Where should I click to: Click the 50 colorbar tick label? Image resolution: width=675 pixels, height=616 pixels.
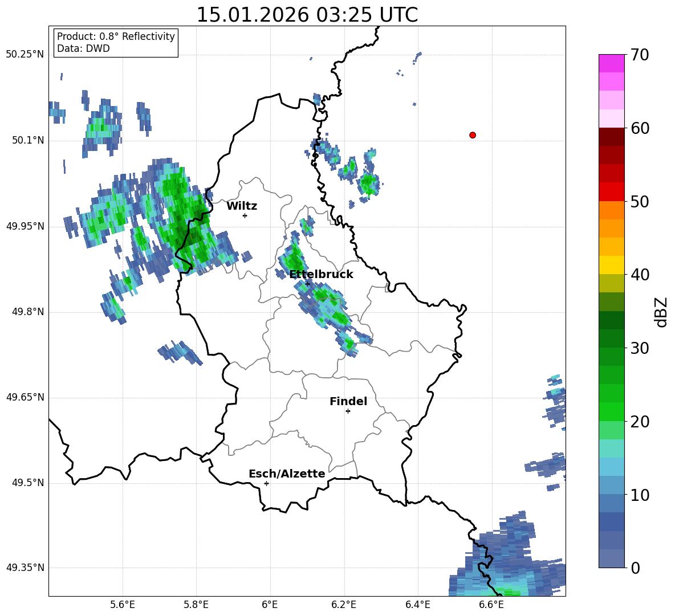pos(639,201)
